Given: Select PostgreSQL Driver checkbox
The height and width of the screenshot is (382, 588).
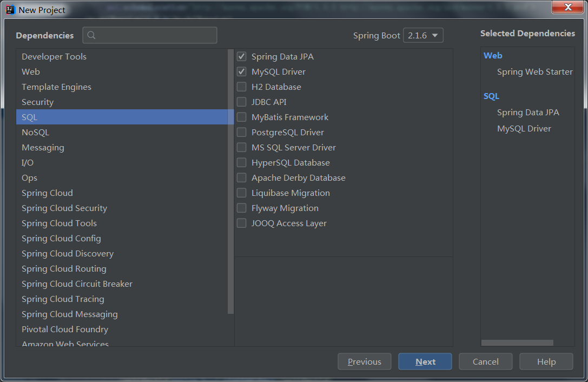Looking at the screenshot, I should pos(241,133).
